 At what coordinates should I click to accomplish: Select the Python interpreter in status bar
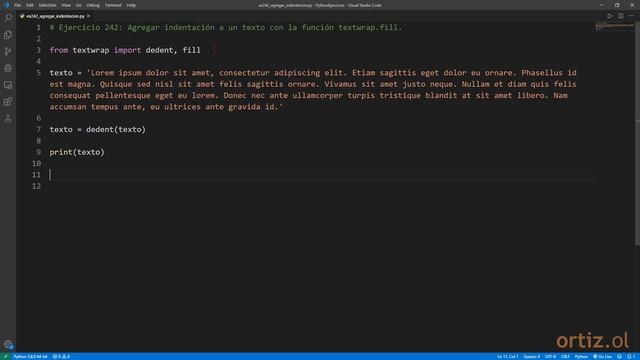tap(30, 356)
